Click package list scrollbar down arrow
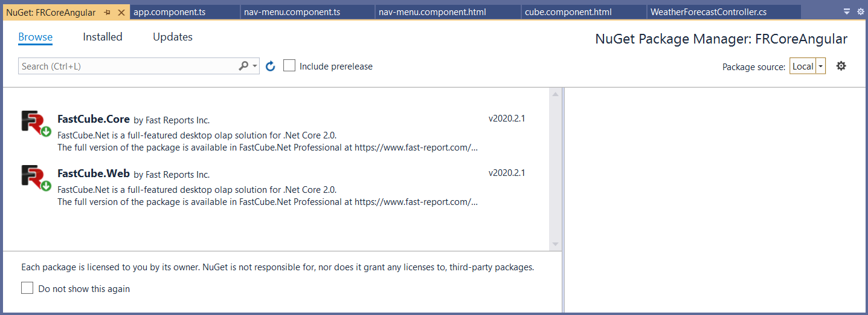The width and height of the screenshot is (868, 315). [556, 244]
